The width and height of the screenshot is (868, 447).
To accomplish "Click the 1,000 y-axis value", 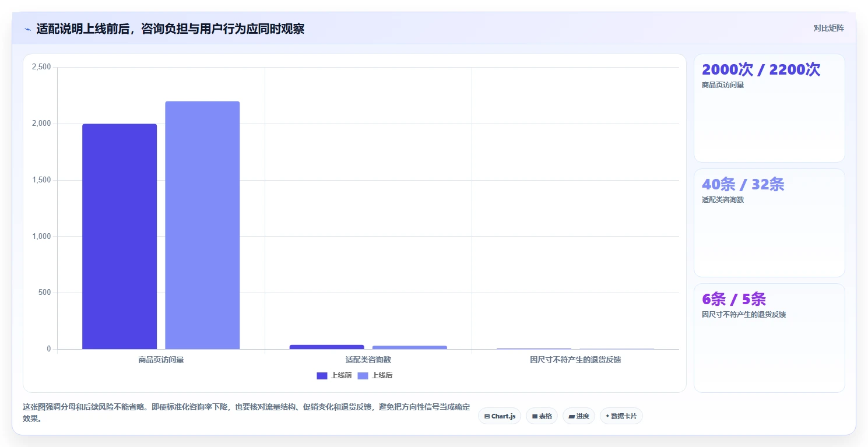I will (x=41, y=236).
